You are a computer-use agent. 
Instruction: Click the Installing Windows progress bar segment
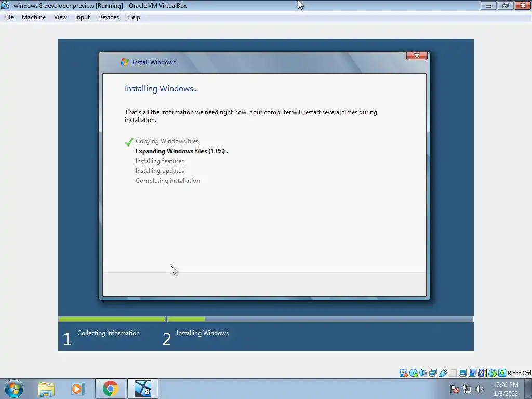tap(320, 319)
